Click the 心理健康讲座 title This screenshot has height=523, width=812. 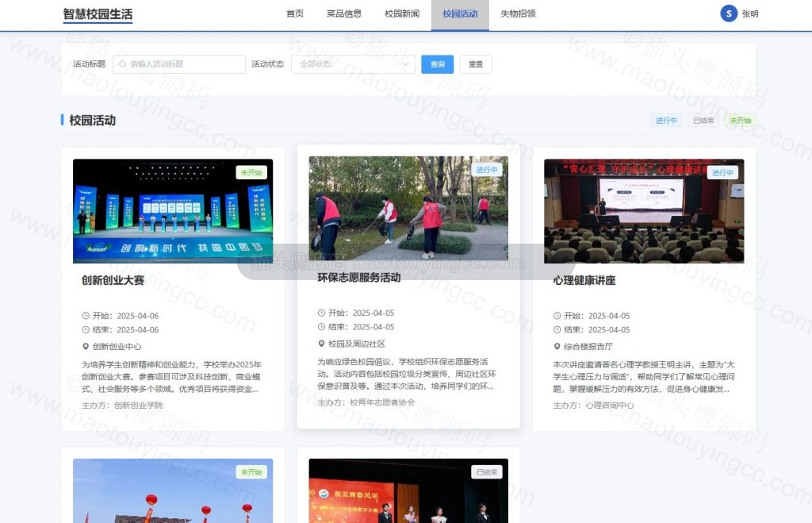click(x=584, y=280)
